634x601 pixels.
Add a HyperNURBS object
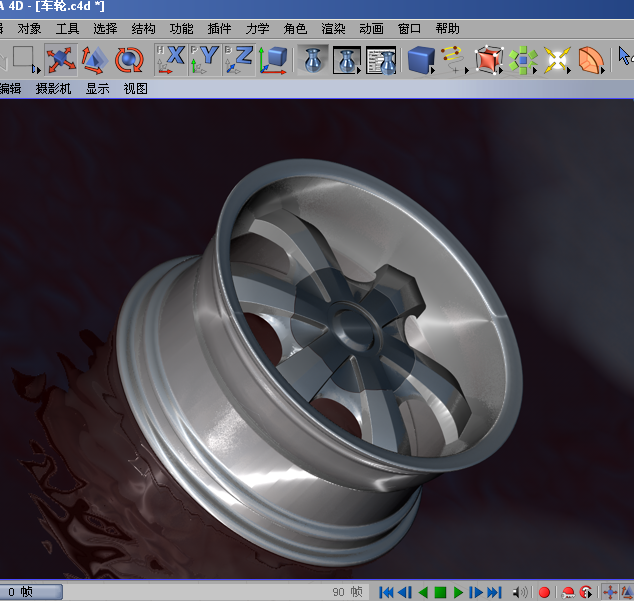(x=488, y=60)
